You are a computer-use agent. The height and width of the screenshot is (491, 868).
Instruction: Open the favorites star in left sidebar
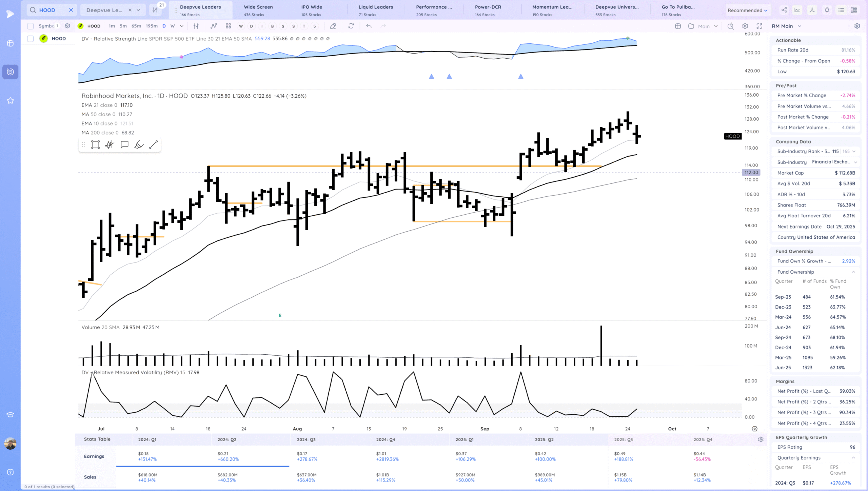[10, 100]
